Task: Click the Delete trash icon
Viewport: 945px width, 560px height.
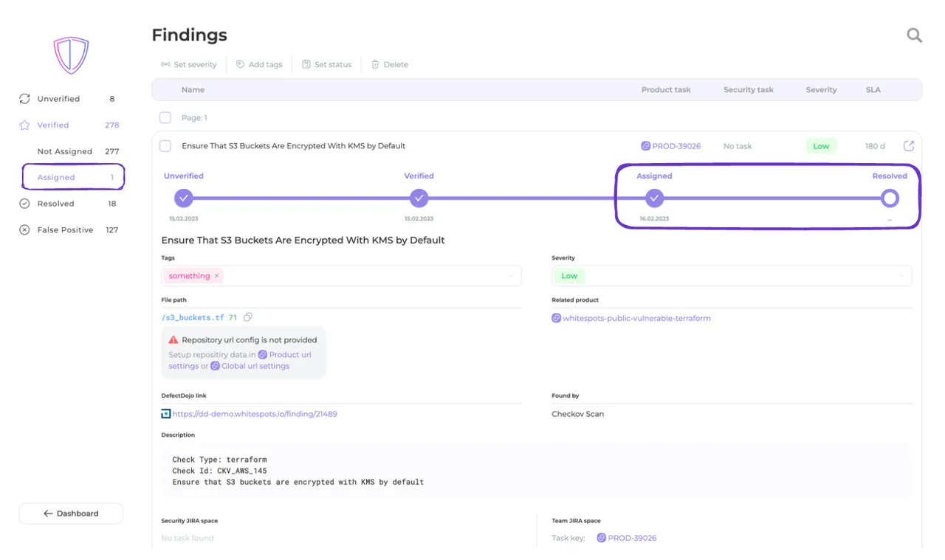Action: tap(375, 65)
